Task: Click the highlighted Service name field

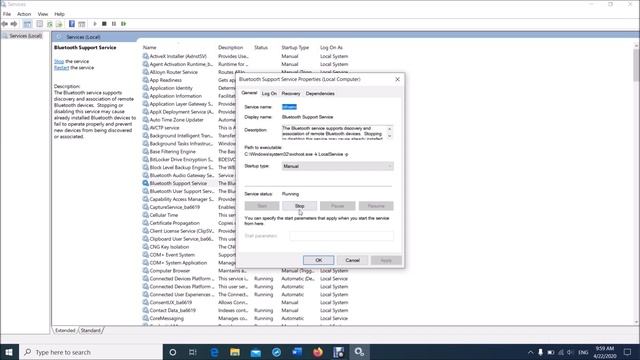Action: click(x=289, y=107)
